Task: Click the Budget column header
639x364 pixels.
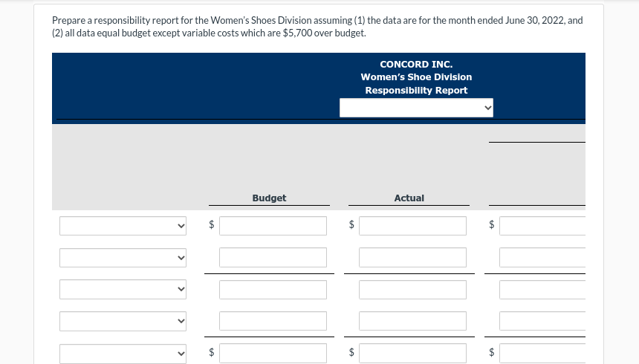Action: tap(269, 198)
